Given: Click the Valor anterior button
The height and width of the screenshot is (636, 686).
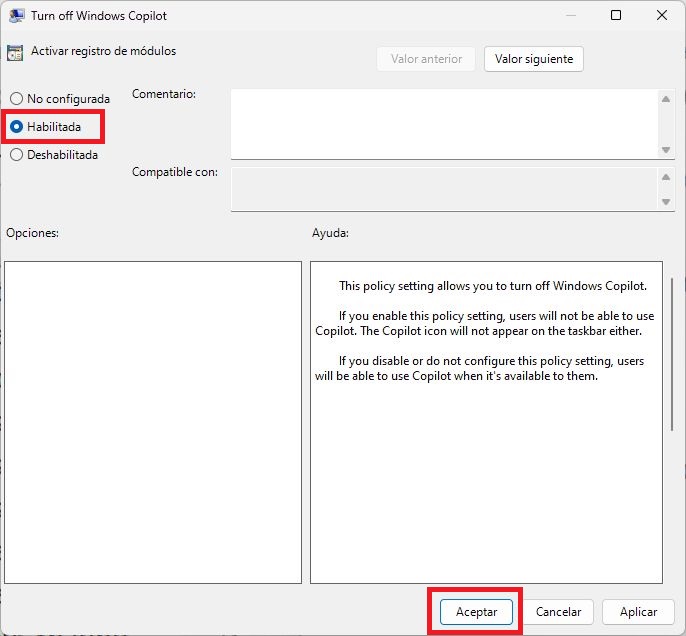Looking at the screenshot, I should [x=426, y=59].
